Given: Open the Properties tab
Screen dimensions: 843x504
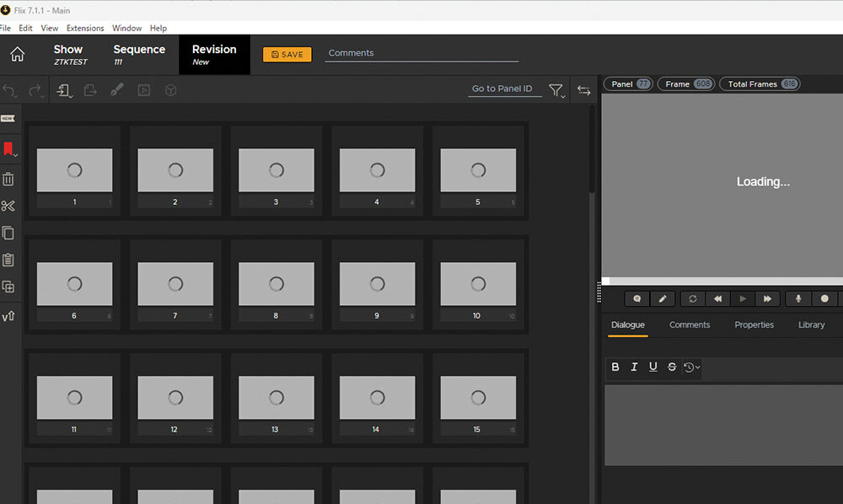Looking at the screenshot, I should (754, 325).
